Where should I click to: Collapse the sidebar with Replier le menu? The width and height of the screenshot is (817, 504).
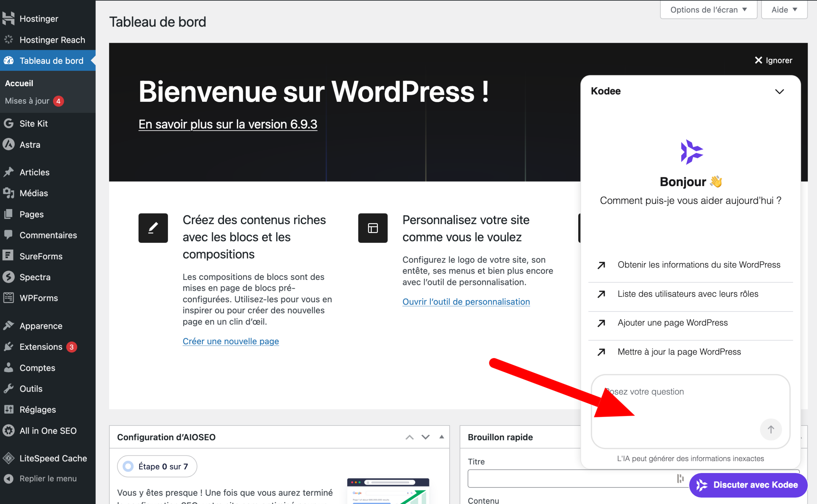(x=48, y=478)
